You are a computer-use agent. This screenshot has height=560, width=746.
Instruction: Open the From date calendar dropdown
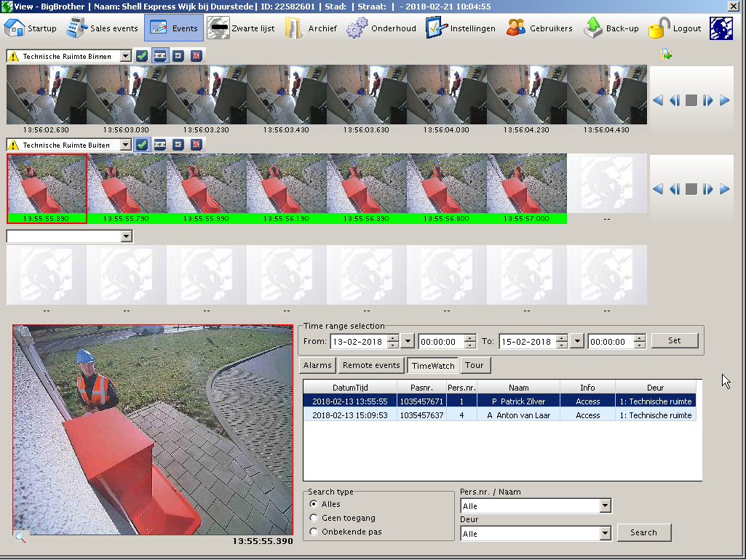pyautogui.click(x=408, y=341)
